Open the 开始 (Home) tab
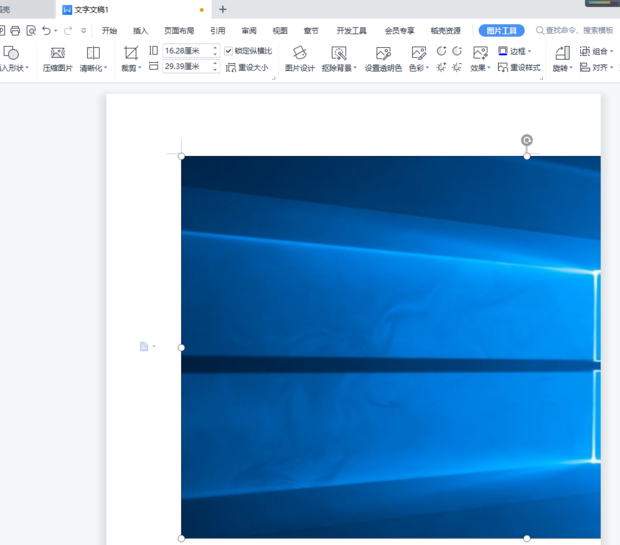The height and width of the screenshot is (545, 620). click(109, 31)
